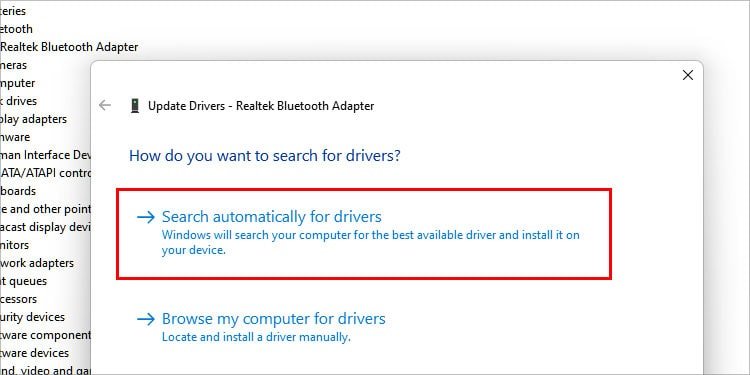Select the Monitors category entry

click(14, 245)
